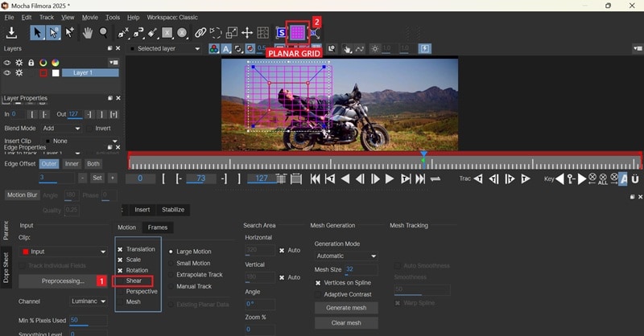This screenshot has width=644, height=336.
Task: Toggle the Show Planar Surface S icon
Action: click(281, 33)
